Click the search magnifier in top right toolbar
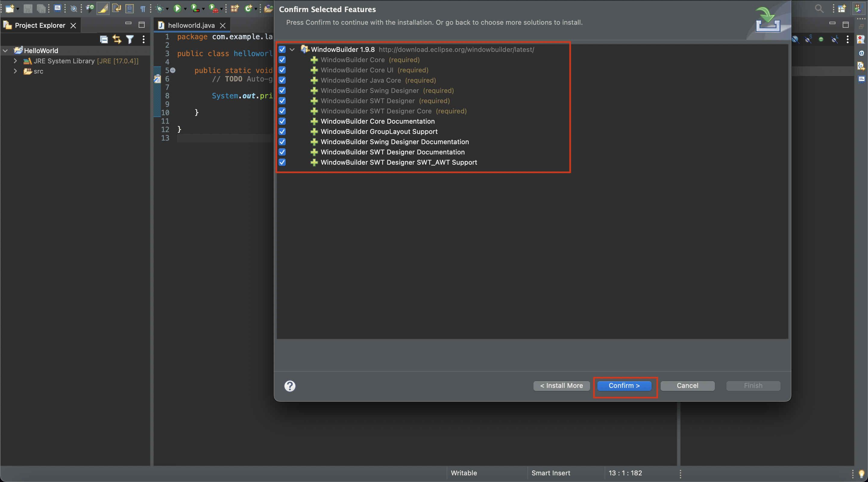 coord(819,8)
